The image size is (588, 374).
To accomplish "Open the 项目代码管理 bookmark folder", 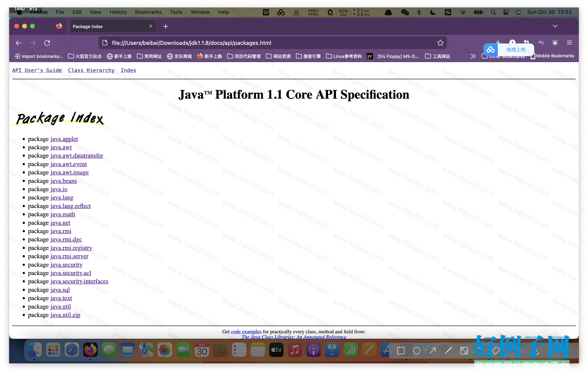I will point(244,56).
